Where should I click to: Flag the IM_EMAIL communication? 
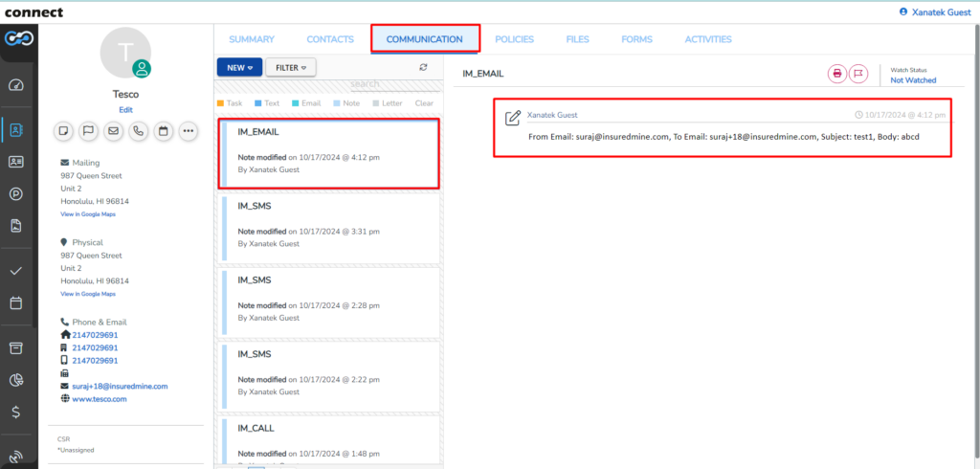tap(858, 74)
